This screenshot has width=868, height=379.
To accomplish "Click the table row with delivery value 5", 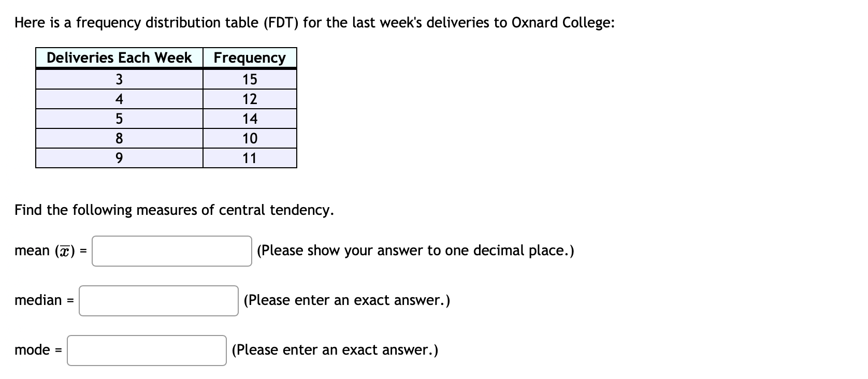I will tap(119, 118).
